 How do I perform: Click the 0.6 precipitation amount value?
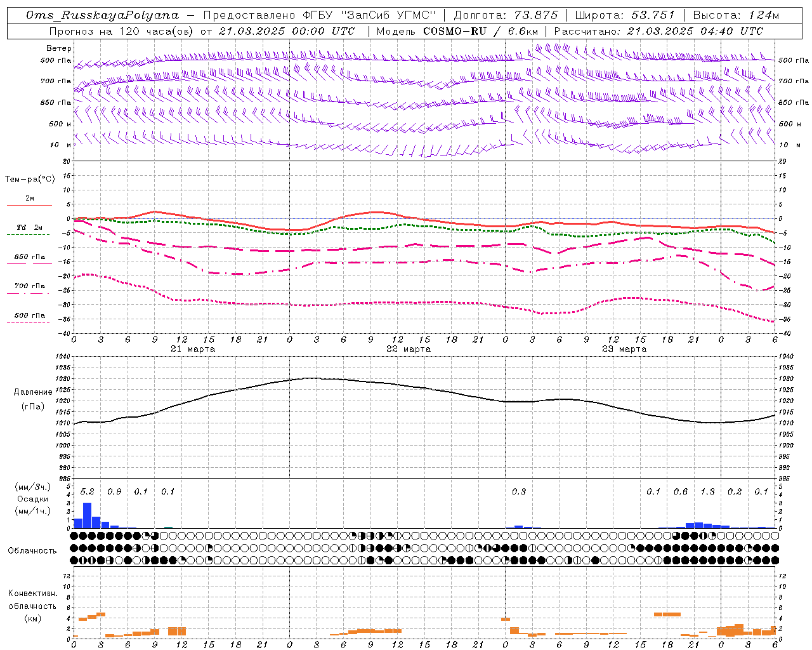pyautogui.click(x=681, y=492)
